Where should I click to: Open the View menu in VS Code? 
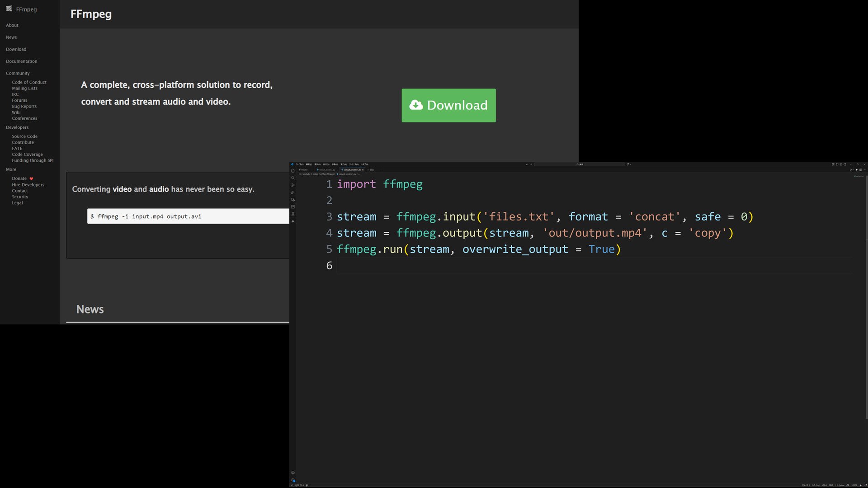pos(326,164)
